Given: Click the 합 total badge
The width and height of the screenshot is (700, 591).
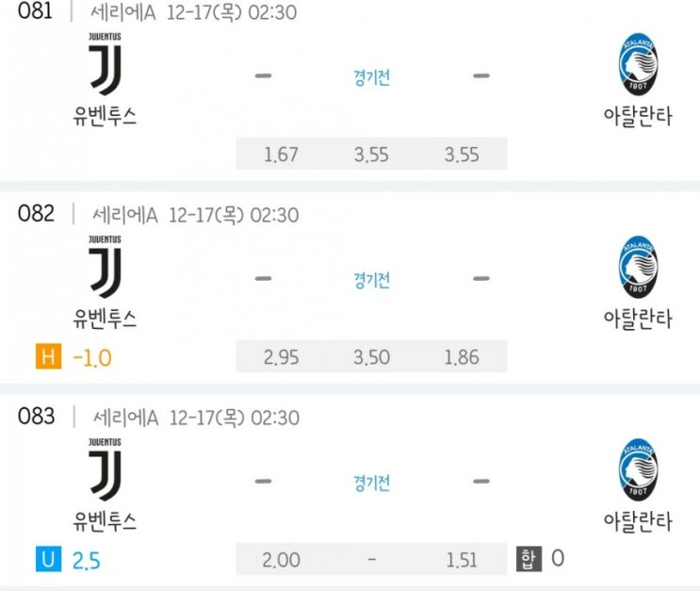Looking at the screenshot, I should point(527,559).
